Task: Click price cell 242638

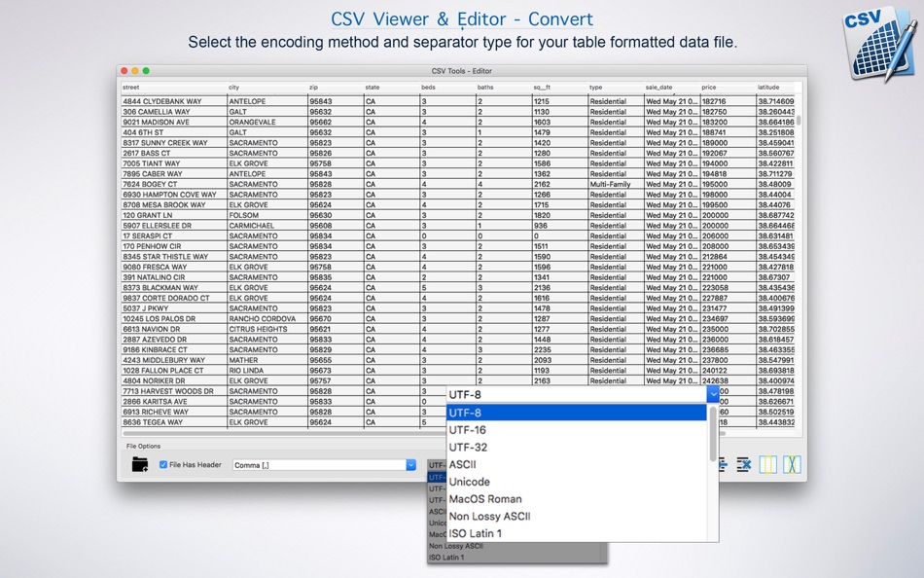Action: tap(728, 381)
